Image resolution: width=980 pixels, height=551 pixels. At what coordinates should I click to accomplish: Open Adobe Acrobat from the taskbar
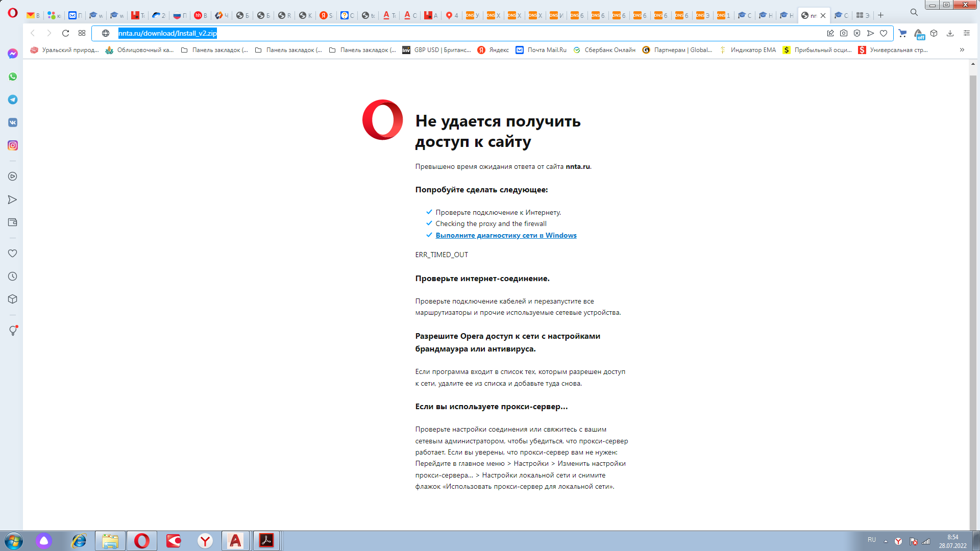266,541
